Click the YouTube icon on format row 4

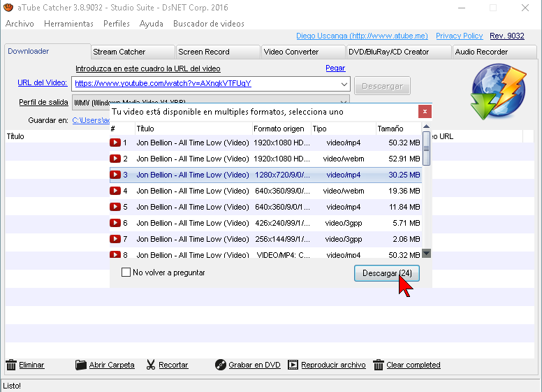(x=115, y=191)
